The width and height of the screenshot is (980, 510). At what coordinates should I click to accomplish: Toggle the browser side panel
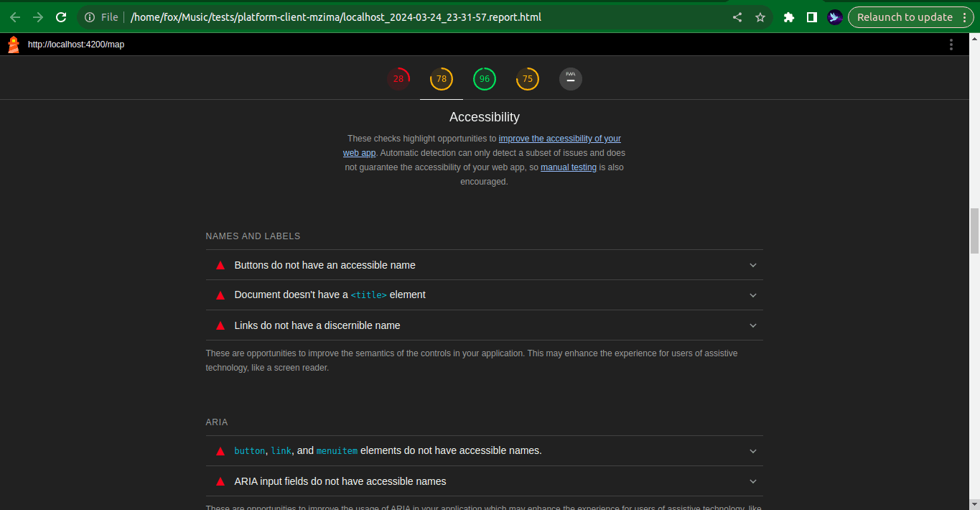812,17
